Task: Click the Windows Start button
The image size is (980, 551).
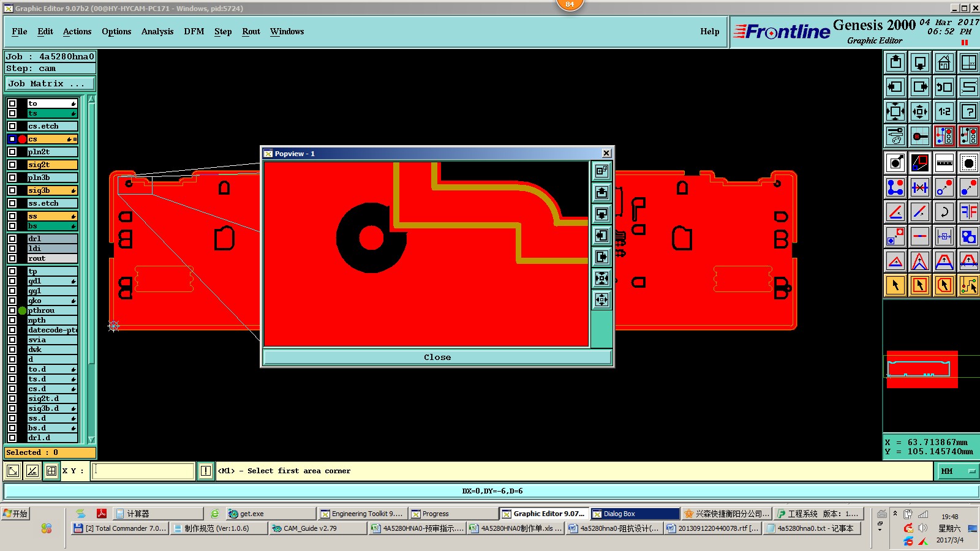Action: pyautogui.click(x=16, y=514)
